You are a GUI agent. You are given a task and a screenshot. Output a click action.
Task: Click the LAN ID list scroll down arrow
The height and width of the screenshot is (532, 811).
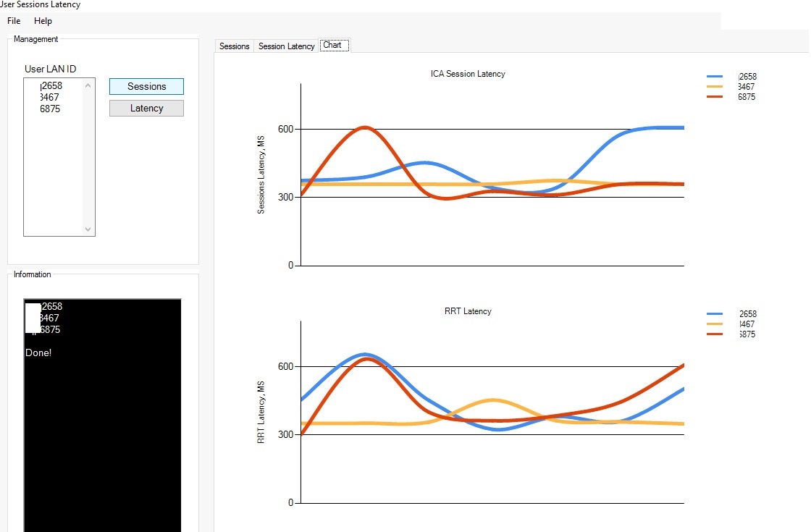pyautogui.click(x=88, y=229)
